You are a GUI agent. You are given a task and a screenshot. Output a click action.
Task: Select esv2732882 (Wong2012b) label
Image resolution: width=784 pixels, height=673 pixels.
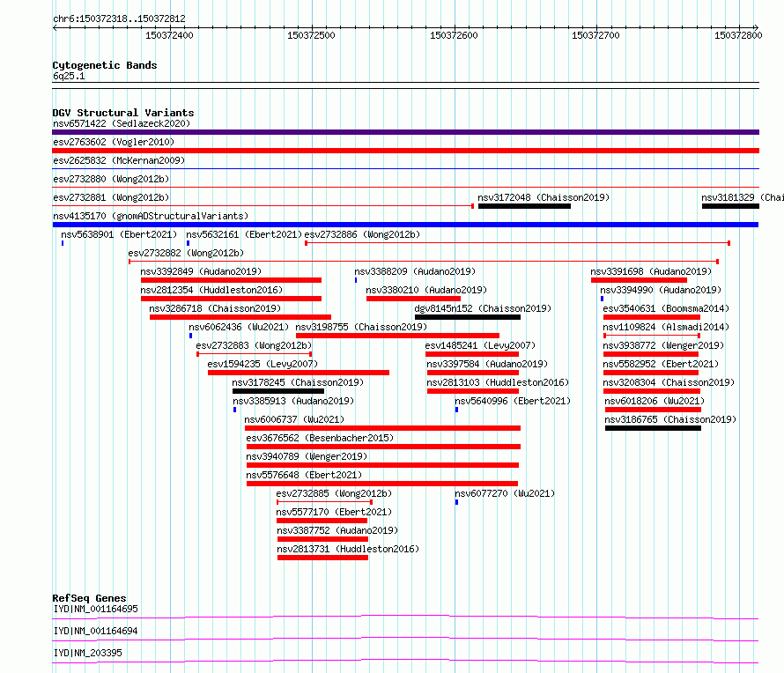(186, 253)
